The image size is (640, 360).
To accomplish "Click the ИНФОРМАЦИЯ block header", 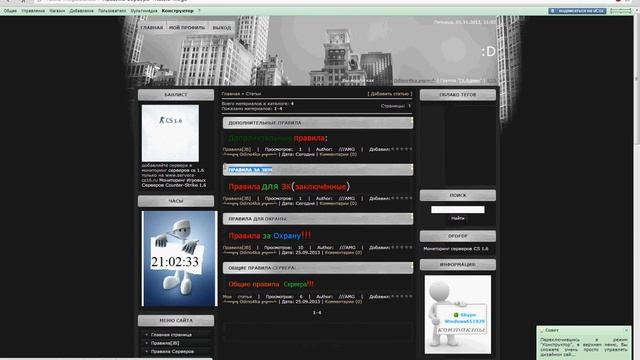I will 458,265.
